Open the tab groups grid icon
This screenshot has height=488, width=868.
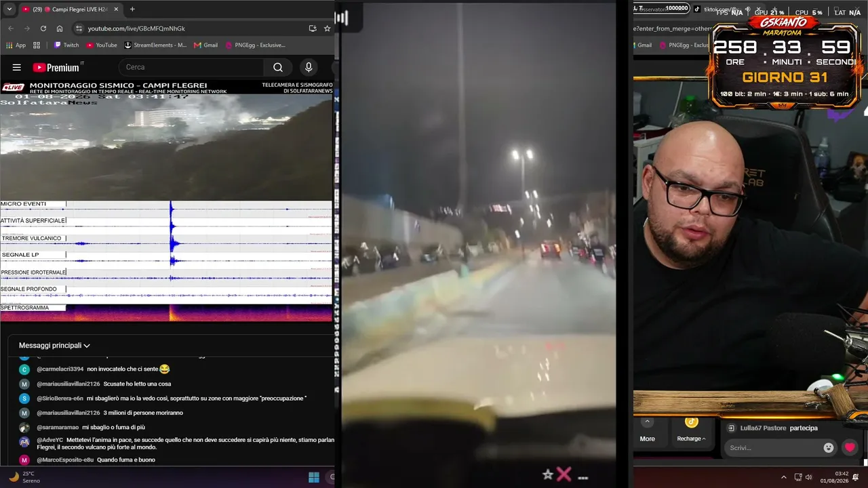(x=37, y=45)
